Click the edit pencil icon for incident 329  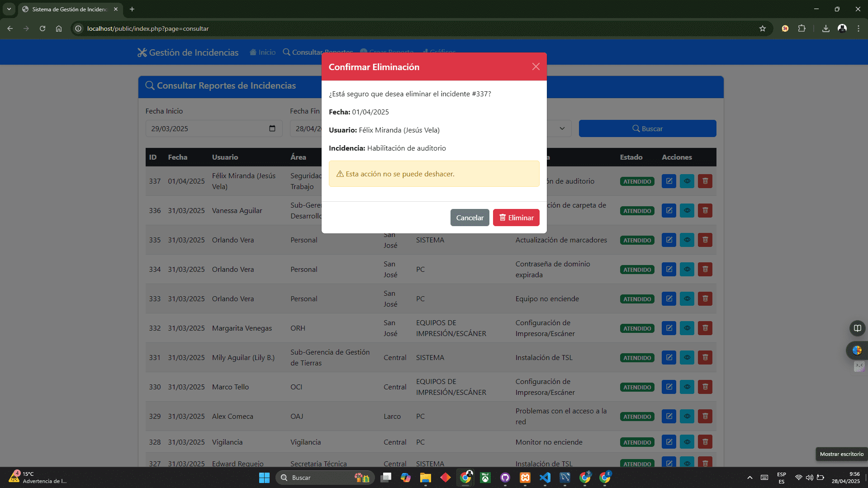coord(669,416)
